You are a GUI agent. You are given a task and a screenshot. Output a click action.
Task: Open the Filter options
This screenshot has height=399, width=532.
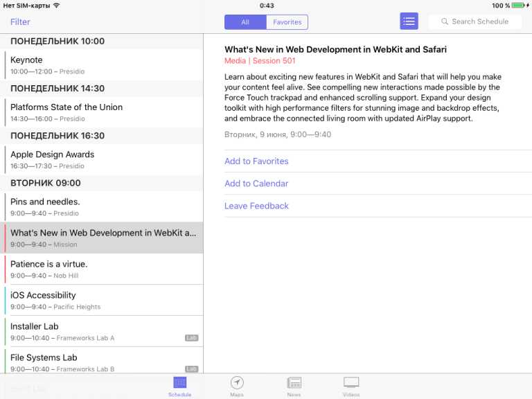[20, 21]
